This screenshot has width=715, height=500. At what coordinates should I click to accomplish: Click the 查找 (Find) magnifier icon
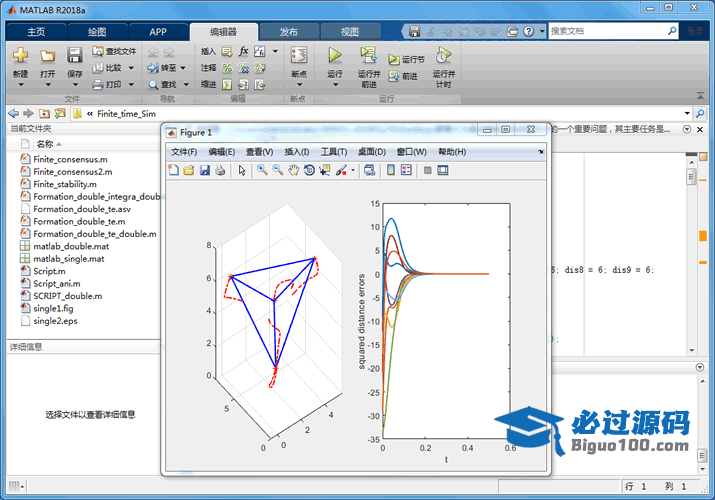[x=153, y=85]
